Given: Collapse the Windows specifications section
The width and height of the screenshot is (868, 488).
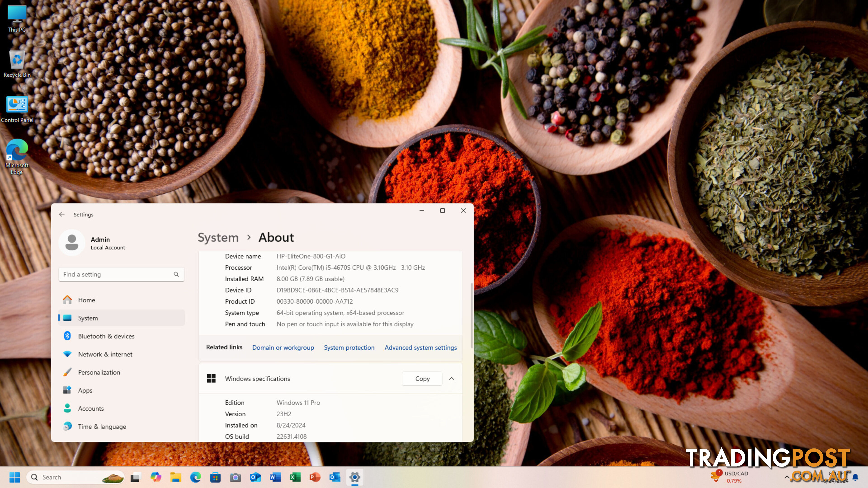Looking at the screenshot, I should [452, 379].
